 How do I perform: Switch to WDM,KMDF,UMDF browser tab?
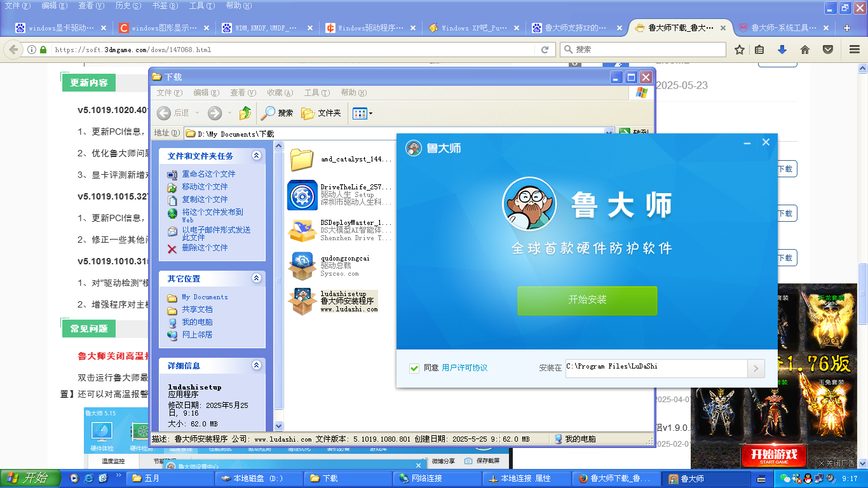pyautogui.click(x=268, y=28)
